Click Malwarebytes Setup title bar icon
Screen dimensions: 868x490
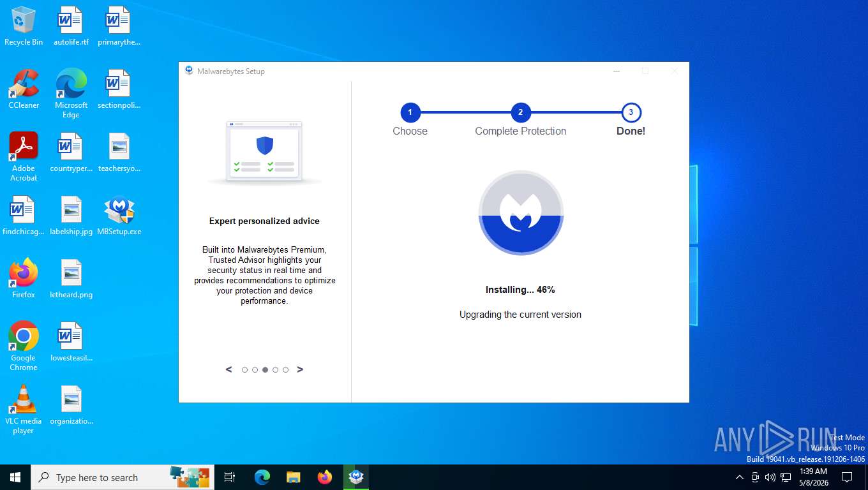tap(189, 71)
